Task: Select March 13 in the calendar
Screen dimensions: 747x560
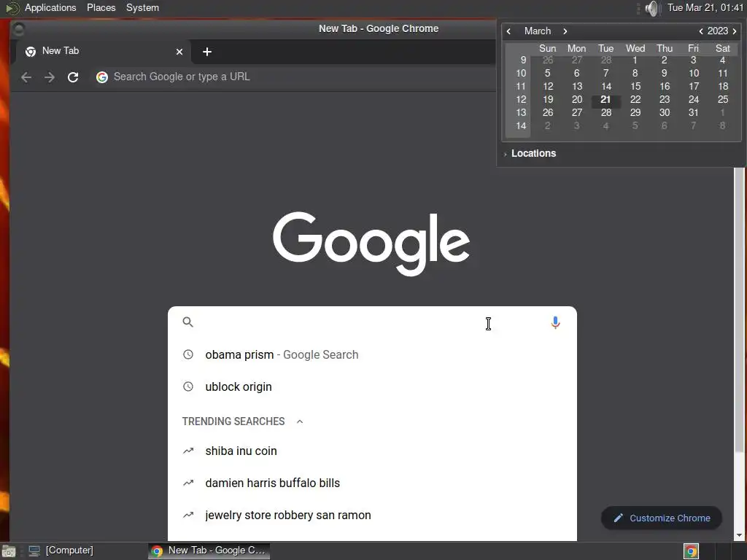Action: pyautogui.click(x=577, y=86)
